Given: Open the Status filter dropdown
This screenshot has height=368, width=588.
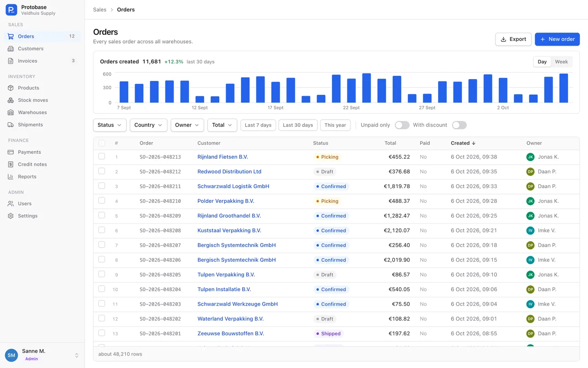Looking at the screenshot, I should [x=110, y=125].
